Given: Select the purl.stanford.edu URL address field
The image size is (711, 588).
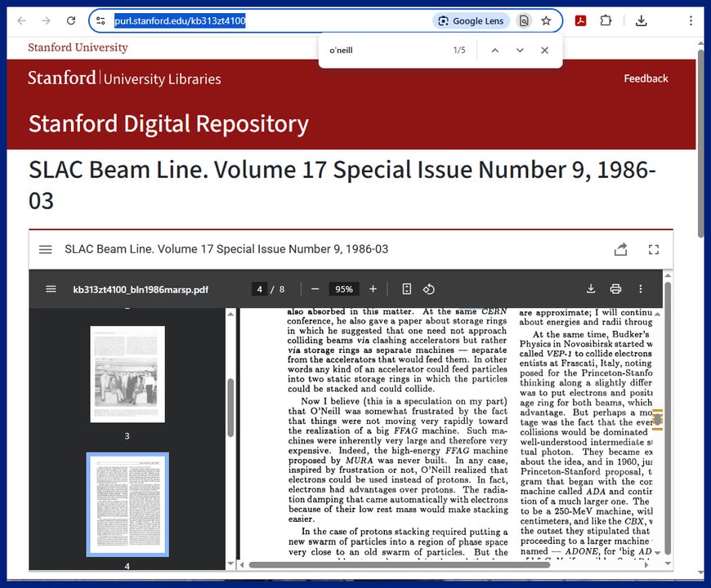Looking at the screenshot, I should click(x=180, y=21).
